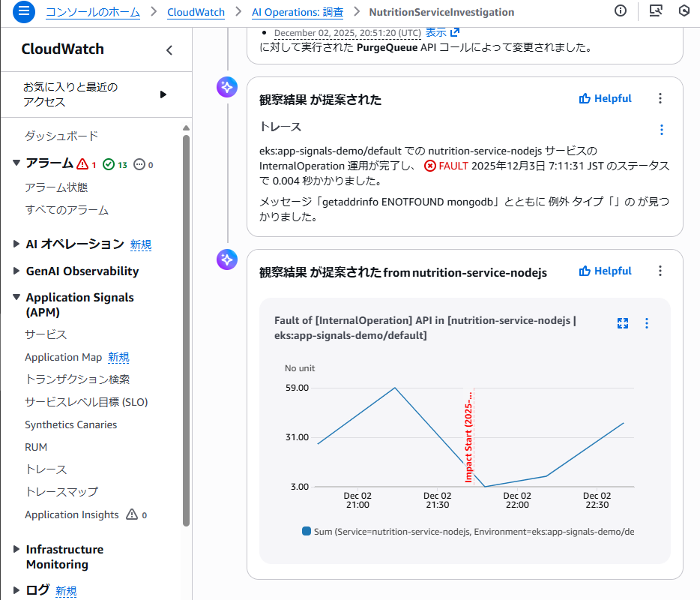This screenshot has height=600, width=700.
Task: Collapse the Application Signals (APM) section
Action: [x=17, y=298]
